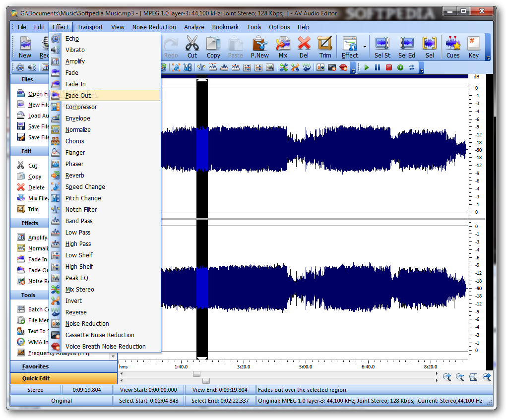The width and height of the screenshot is (507, 420).
Task: Stop playback with the red Stop button
Action: click(389, 67)
